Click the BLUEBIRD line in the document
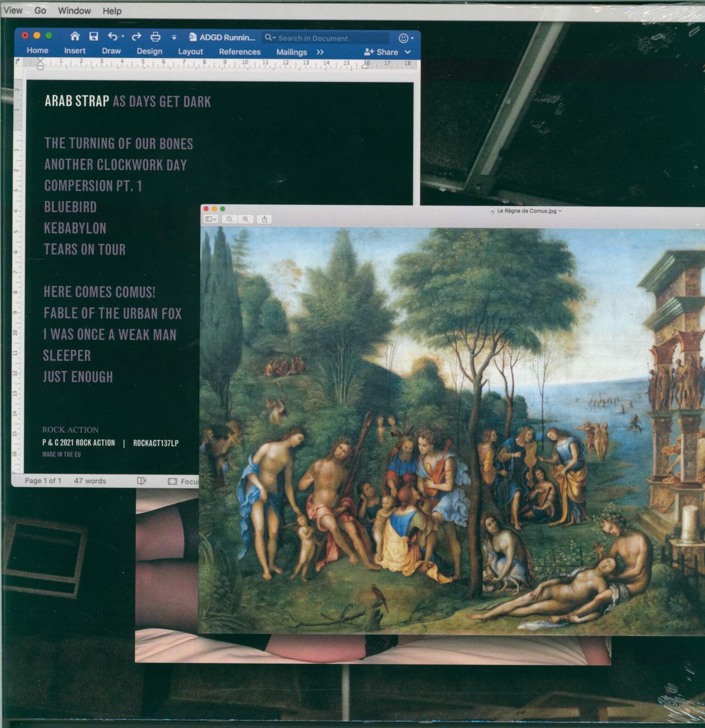 (x=70, y=207)
